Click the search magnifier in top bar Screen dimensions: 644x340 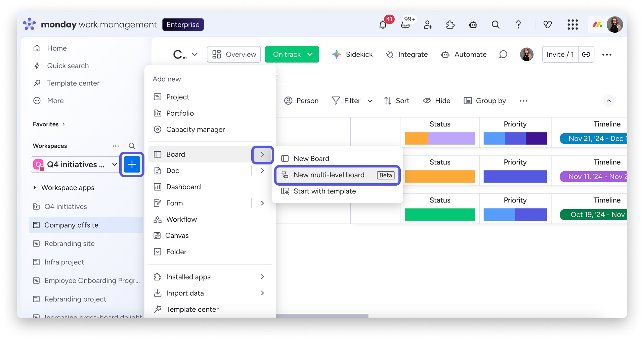(x=496, y=25)
